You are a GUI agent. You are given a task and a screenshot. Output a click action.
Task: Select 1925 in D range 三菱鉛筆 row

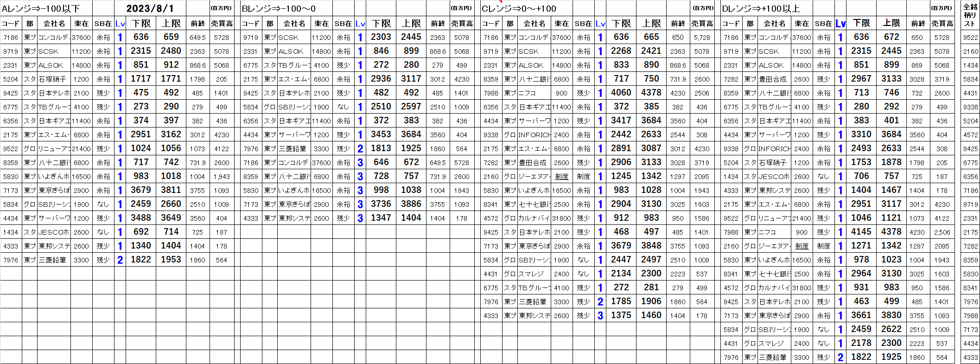891,357
